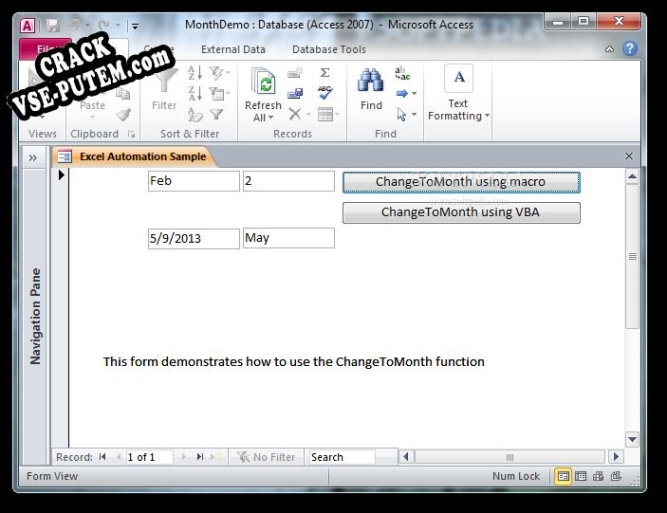Open the External Data ribbon tab
Screen dimensions: 667x513
(233, 49)
